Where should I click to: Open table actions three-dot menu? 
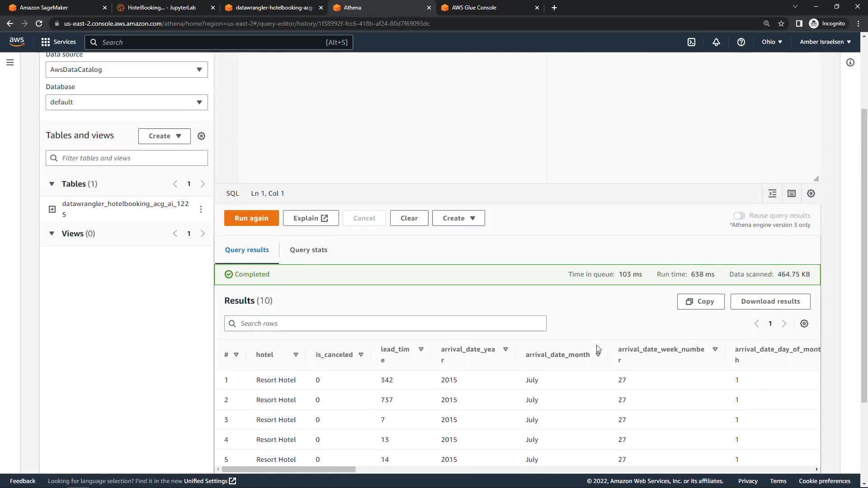pyautogui.click(x=201, y=209)
